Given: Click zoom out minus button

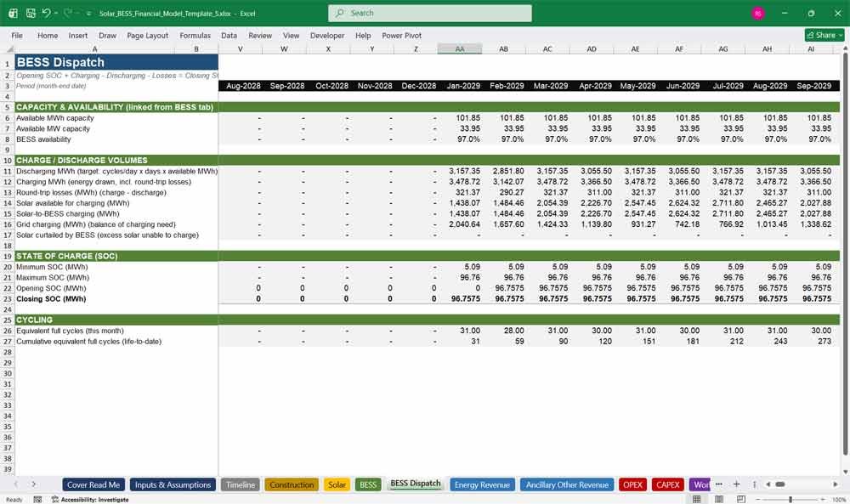Looking at the screenshot, I should [x=758, y=499].
